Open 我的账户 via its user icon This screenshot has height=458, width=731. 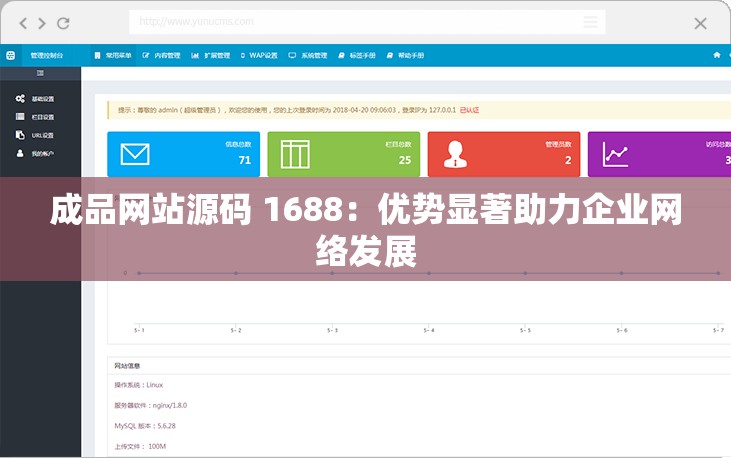click(20, 153)
